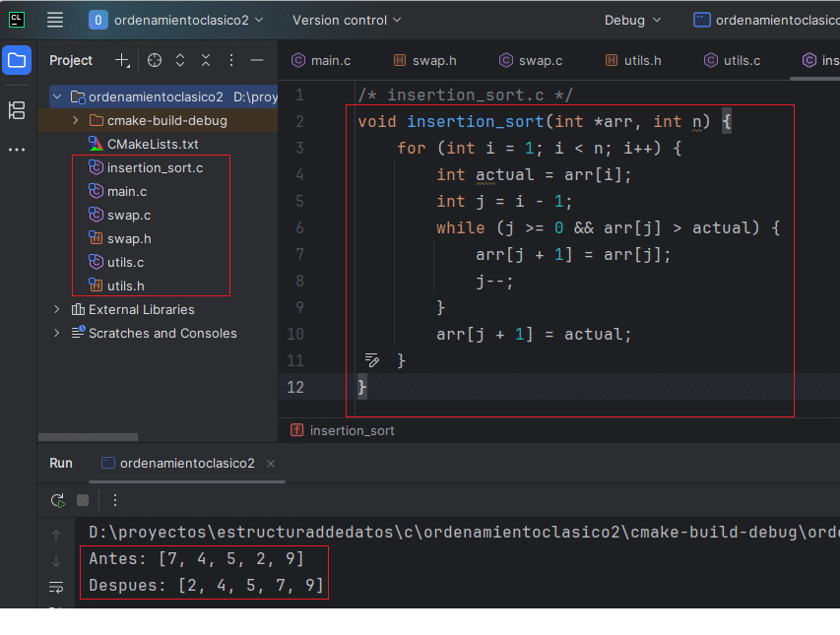Open Locate file in project view icon
Screen dimensions: 840x635
pos(154,60)
